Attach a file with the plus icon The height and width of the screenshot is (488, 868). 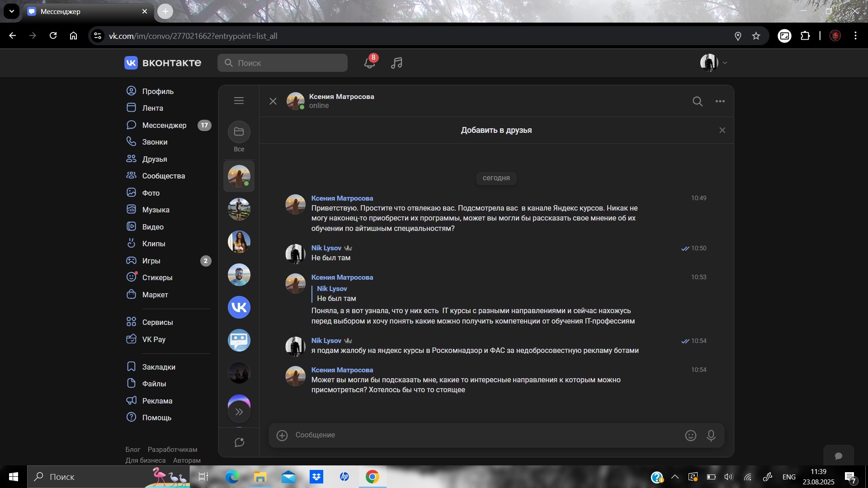point(282,435)
